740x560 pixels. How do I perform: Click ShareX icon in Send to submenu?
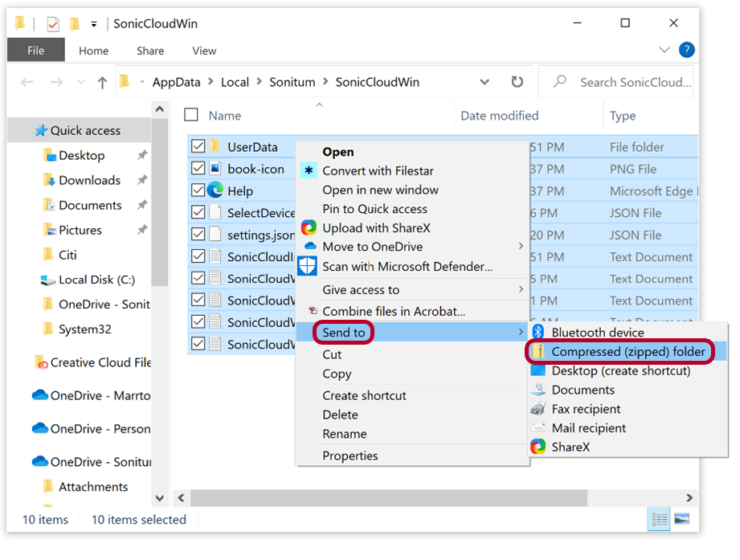538,447
